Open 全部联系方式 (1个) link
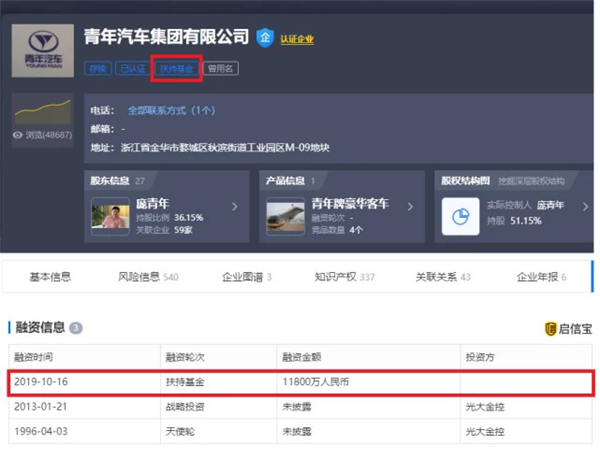 [x=171, y=111]
